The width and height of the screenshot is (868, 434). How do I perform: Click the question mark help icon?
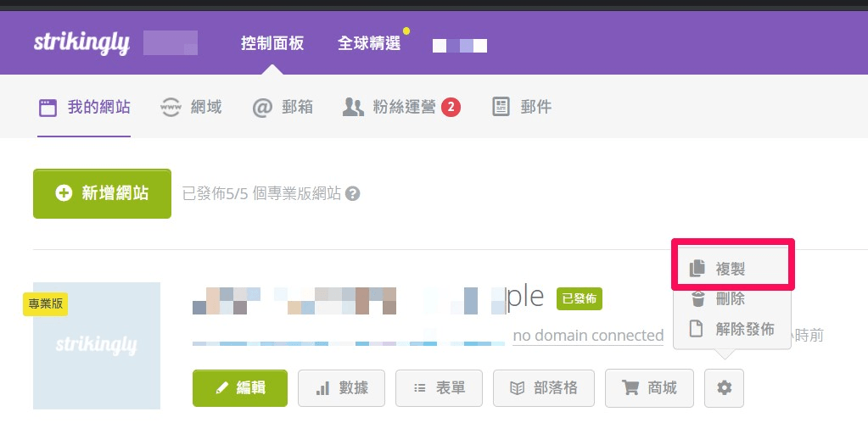(x=353, y=194)
